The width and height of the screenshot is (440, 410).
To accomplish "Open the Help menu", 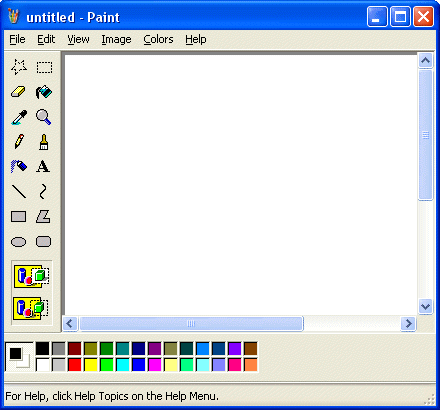I will pos(196,39).
